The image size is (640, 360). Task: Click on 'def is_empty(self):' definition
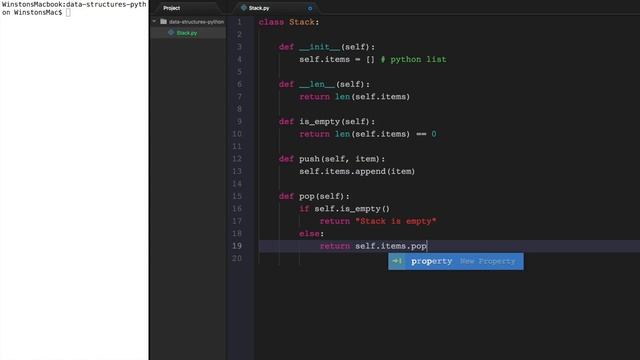point(327,122)
